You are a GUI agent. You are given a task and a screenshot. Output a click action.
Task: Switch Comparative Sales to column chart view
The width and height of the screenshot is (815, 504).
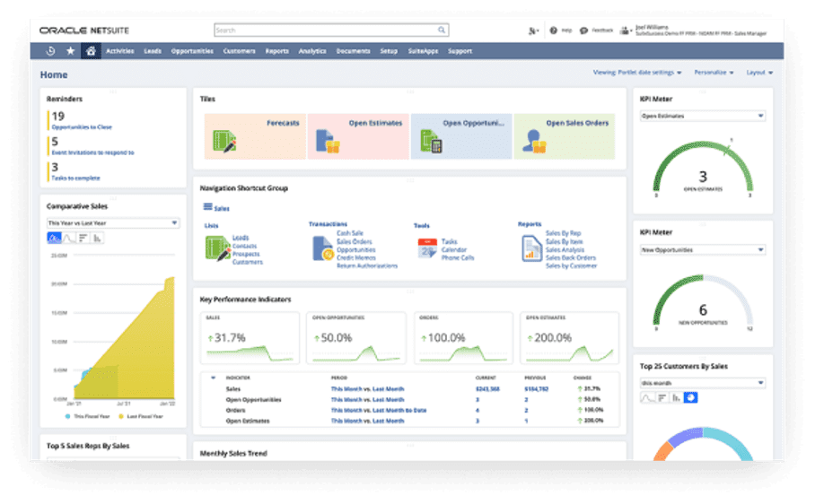tap(97, 238)
